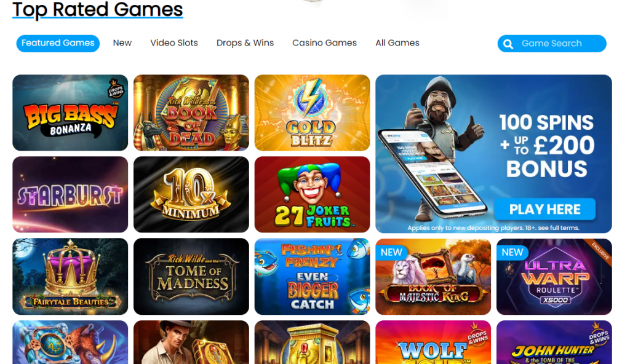Open Fishin' Frenzy Even Bigger Catch
Viewport: 630px width, 364px height.
(x=312, y=277)
